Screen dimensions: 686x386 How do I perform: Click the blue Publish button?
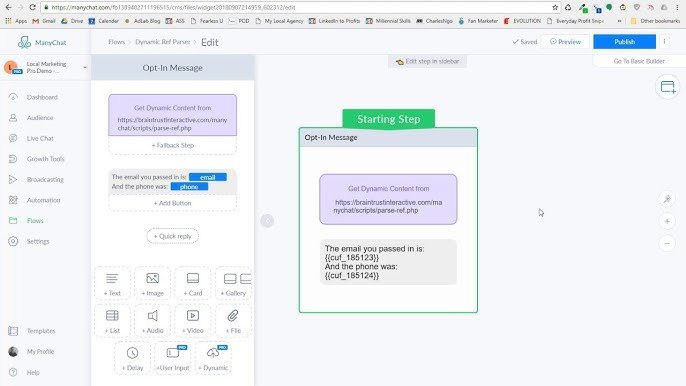click(624, 42)
